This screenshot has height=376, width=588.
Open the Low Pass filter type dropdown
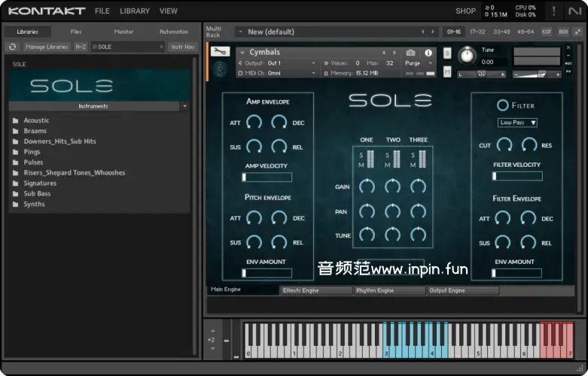pyautogui.click(x=517, y=123)
